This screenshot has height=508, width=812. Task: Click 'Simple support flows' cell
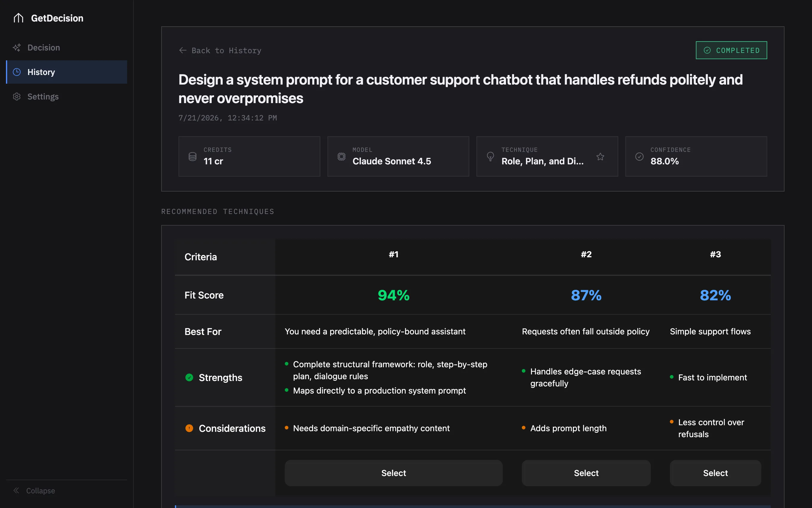tap(710, 332)
